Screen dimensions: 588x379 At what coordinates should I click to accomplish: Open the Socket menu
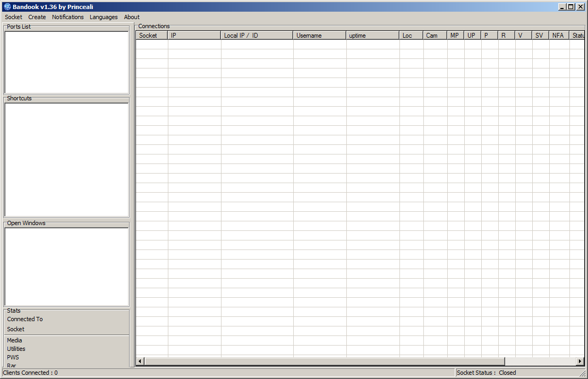[13, 17]
